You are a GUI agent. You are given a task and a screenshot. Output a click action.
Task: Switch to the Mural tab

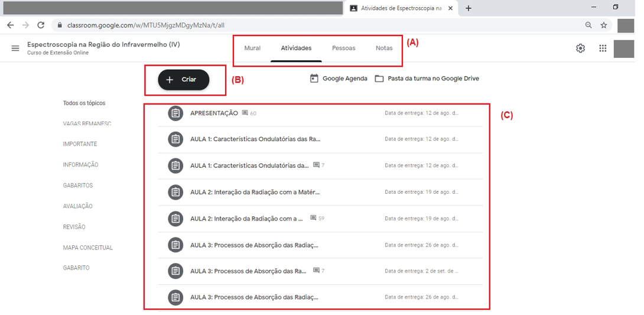252,48
